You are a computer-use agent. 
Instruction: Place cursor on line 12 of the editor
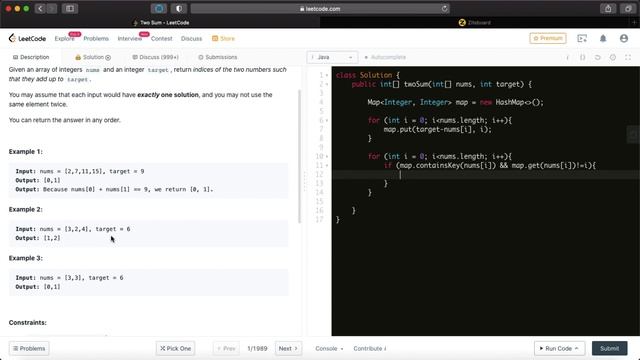[x=486, y=174]
